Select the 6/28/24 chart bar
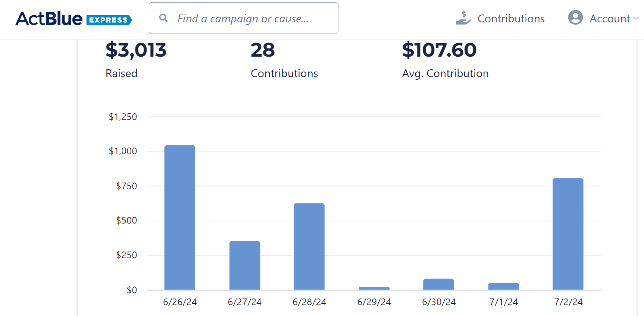 pos(309,246)
